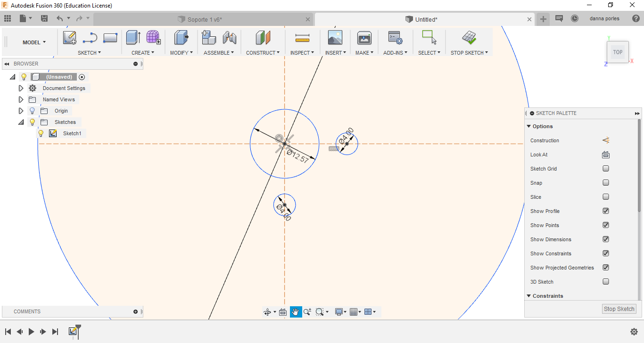
Task: Collapse the Sketches folder node
Action: tap(21, 122)
